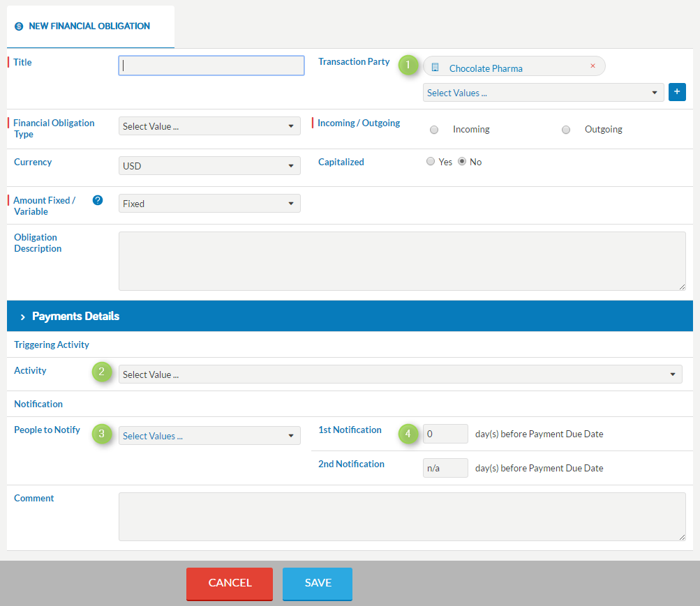This screenshot has width=700, height=606.
Task: Remove Chocolate Pharma with the red x
Action: point(593,66)
